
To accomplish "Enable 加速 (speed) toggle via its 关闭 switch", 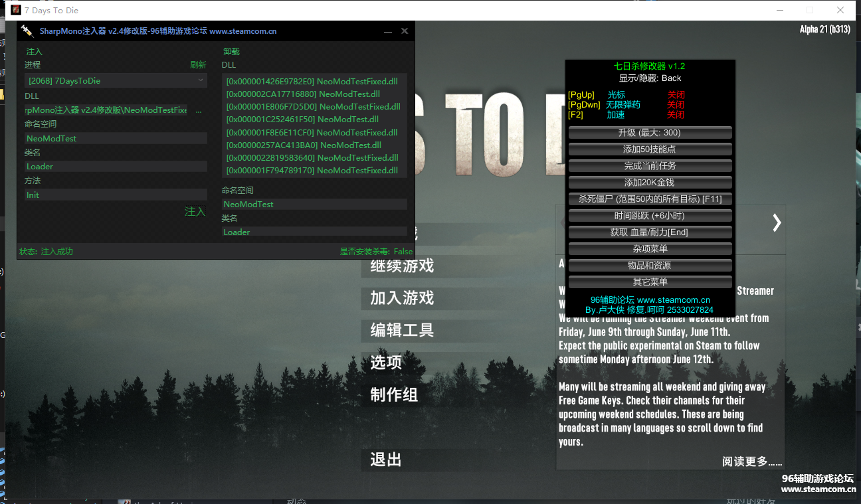I will point(676,114).
